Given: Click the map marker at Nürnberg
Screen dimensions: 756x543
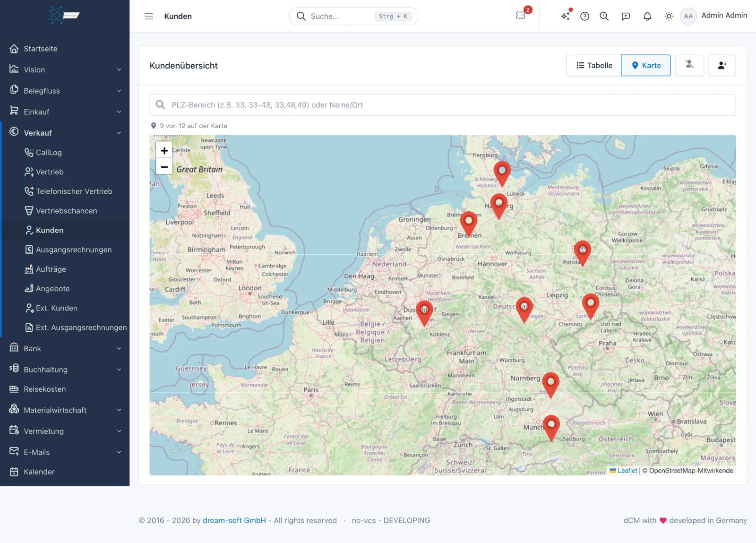Looking at the screenshot, I should pyautogui.click(x=550, y=385).
